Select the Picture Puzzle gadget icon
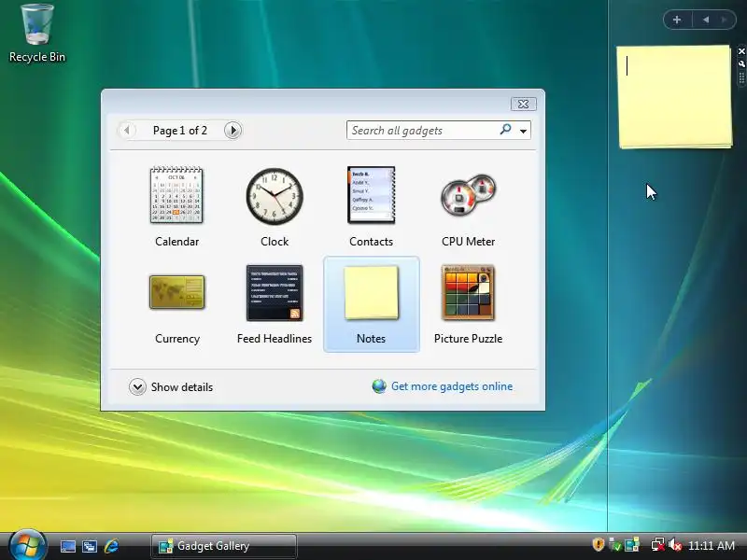This screenshot has width=747, height=560. (469, 292)
